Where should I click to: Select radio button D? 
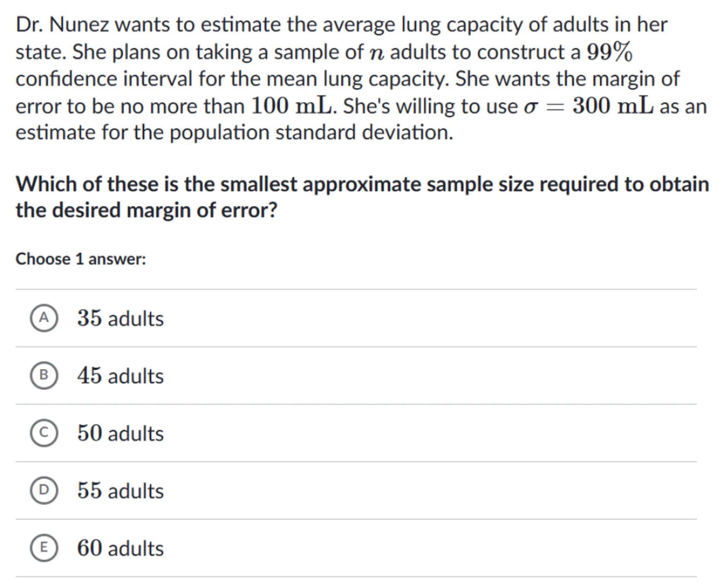coord(44,490)
